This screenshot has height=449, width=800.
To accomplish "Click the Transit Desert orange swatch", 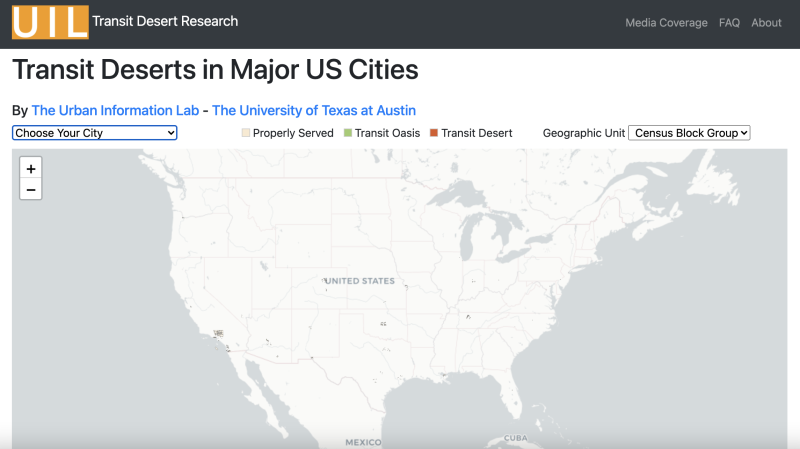I will (x=434, y=133).
